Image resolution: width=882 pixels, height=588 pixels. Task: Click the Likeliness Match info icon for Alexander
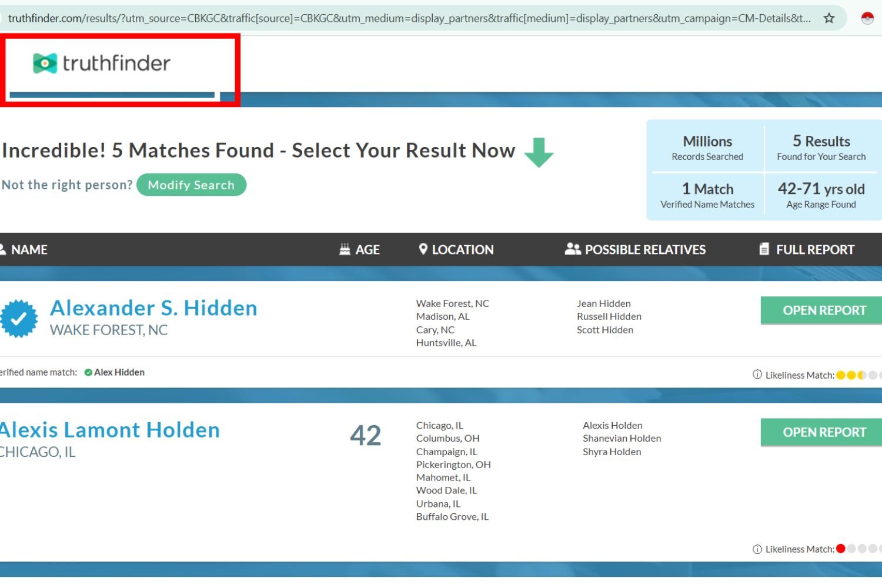pos(757,375)
